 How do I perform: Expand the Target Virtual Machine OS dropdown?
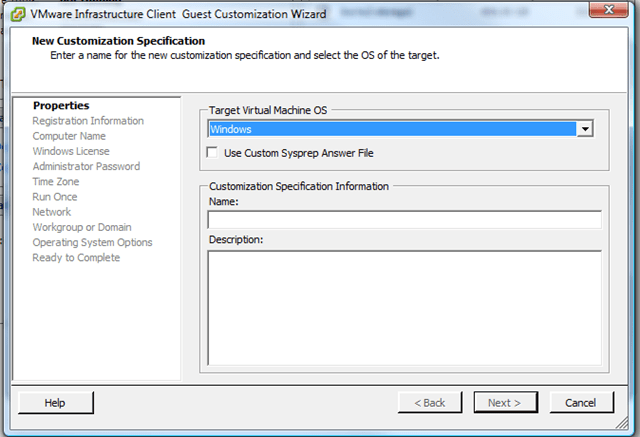(x=586, y=129)
